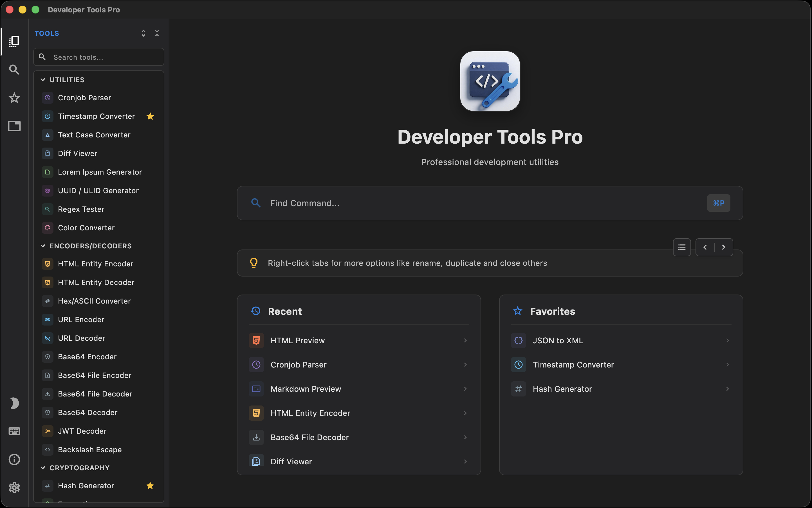Open Base64 Encoder tool

tap(99, 357)
